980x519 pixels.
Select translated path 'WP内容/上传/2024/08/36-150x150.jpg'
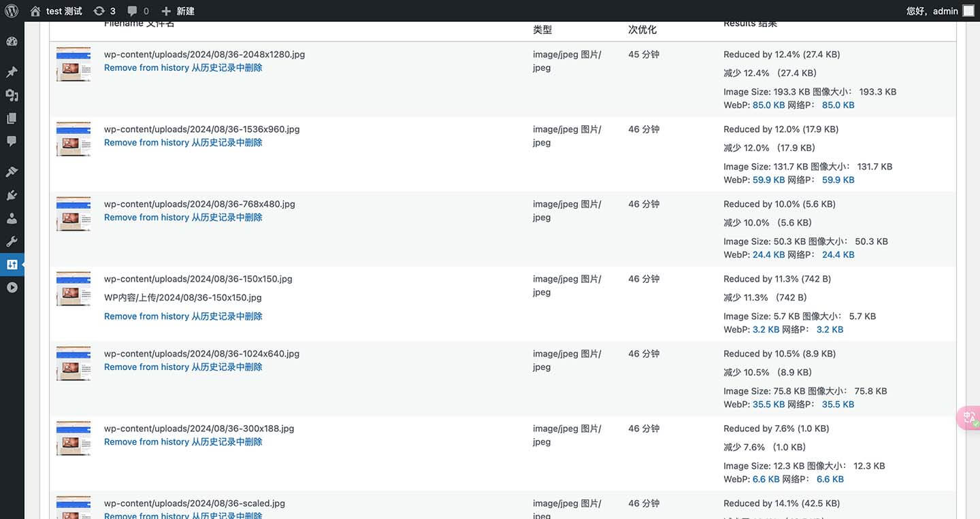[183, 298]
